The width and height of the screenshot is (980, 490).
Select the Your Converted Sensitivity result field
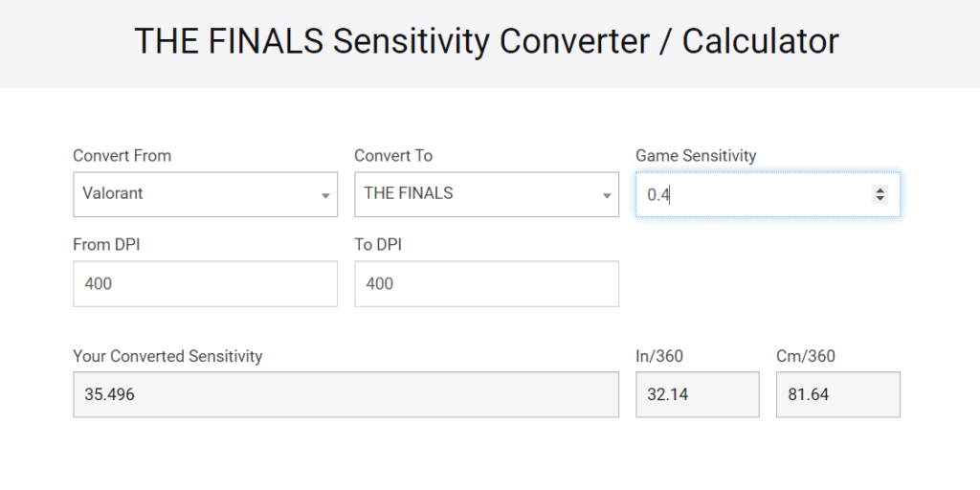(345, 394)
